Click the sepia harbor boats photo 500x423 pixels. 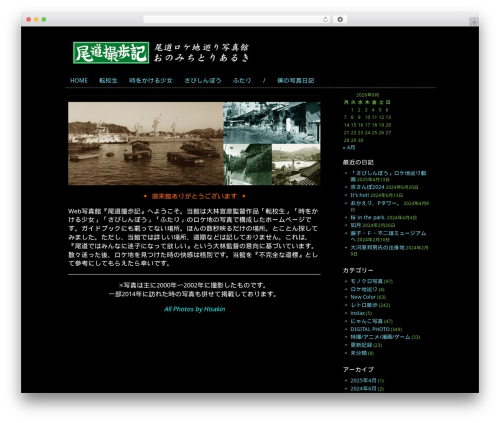pyautogui.click(x=146, y=143)
